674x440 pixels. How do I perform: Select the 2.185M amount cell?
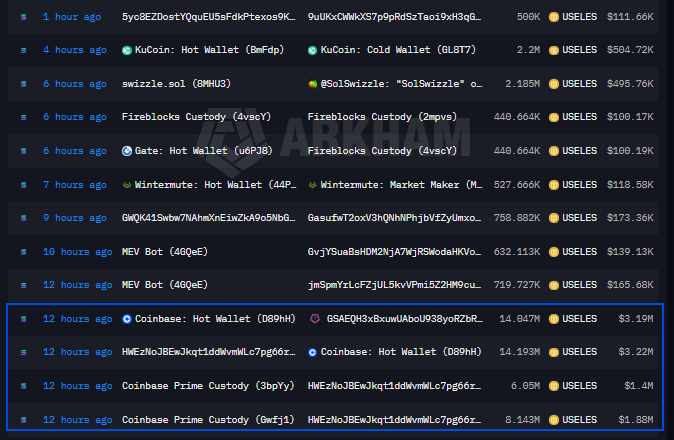[x=522, y=84]
